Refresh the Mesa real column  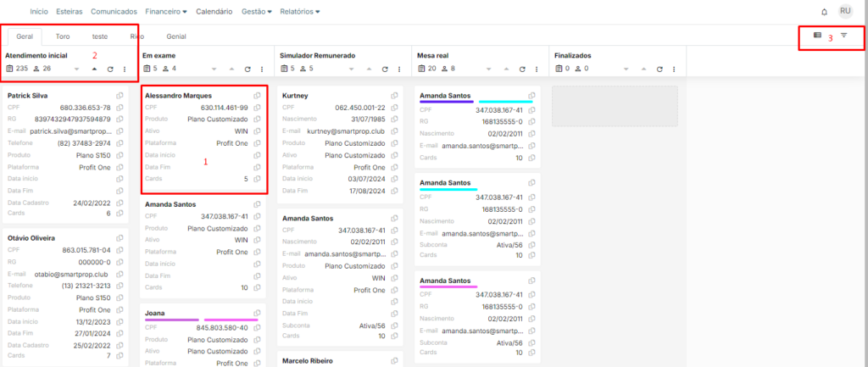click(x=523, y=69)
